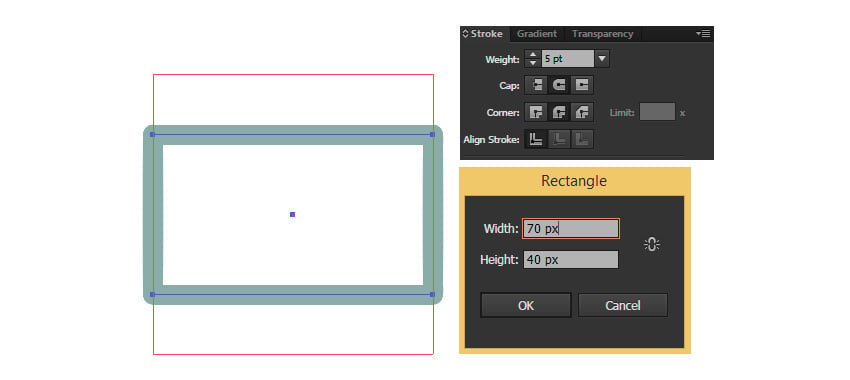
Task: Click the stroke Weight value field
Action: pyautogui.click(x=568, y=59)
